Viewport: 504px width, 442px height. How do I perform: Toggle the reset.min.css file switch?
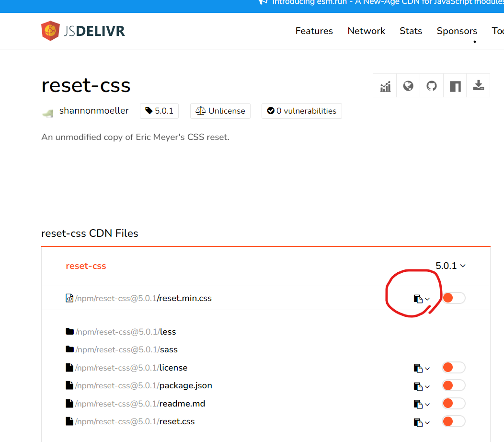coord(454,298)
